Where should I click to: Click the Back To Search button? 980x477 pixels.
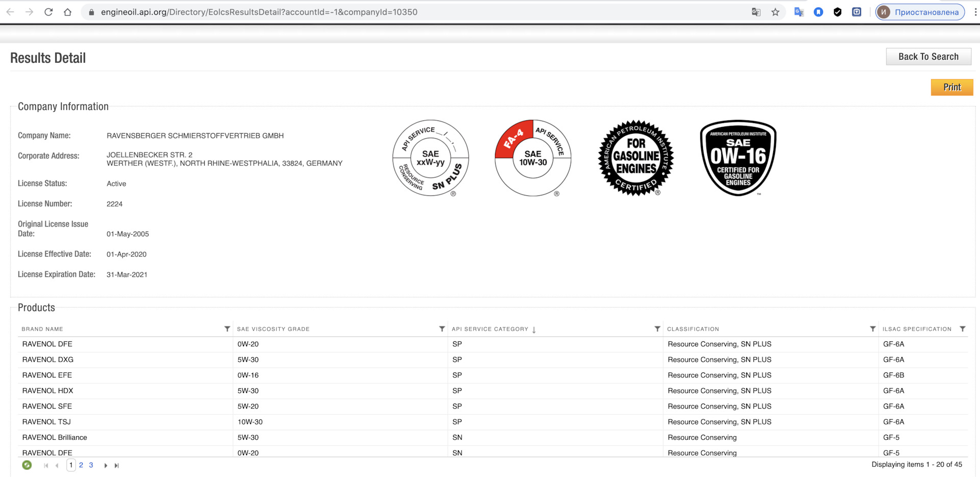928,57
